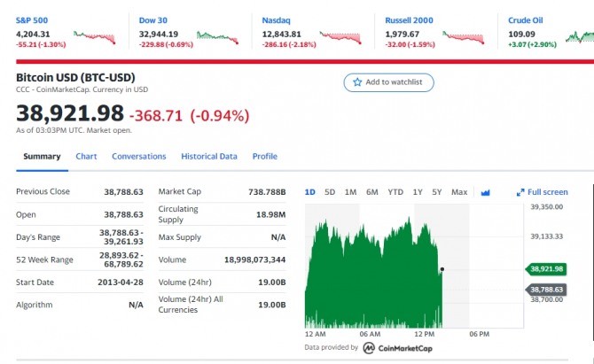594x364 pixels.
Task: Open the Russell 2000 mini sparkline chart
Action: tap(464, 37)
